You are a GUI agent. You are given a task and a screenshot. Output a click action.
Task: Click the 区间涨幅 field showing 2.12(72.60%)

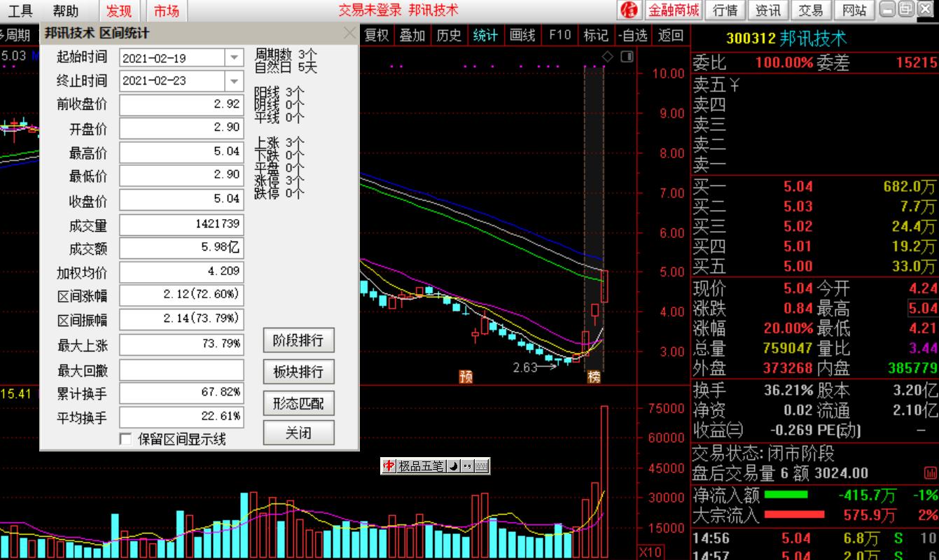pyautogui.click(x=181, y=295)
